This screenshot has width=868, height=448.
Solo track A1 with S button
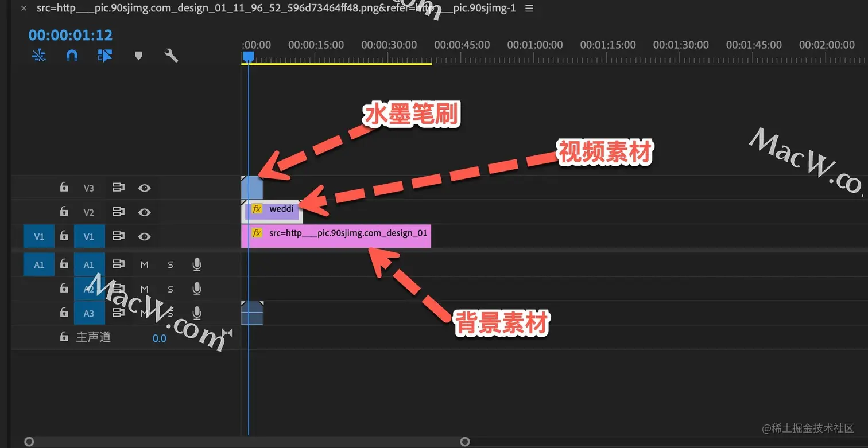(x=170, y=264)
